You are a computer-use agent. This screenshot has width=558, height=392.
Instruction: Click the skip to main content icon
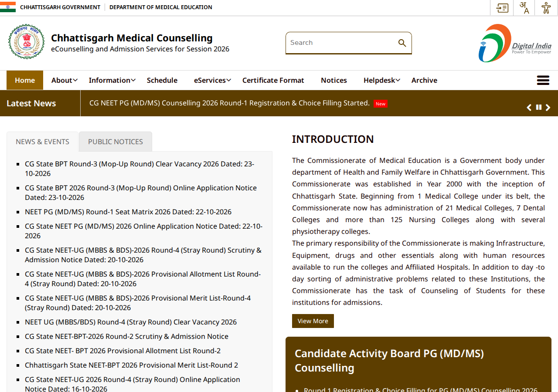502,8
